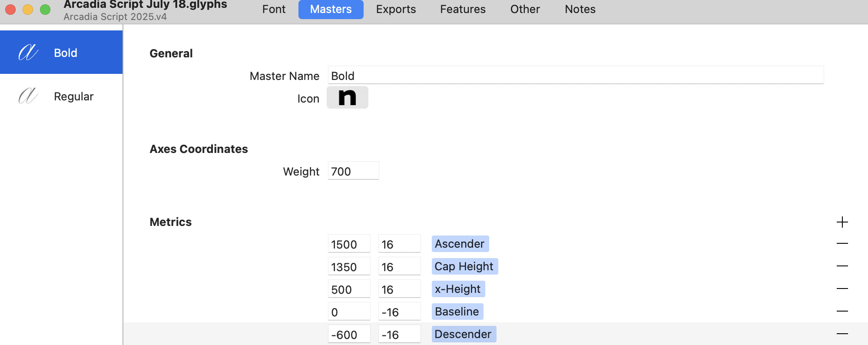This screenshot has width=868, height=345.
Task: Open the Features tab
Action: click(x=463, y=9)
